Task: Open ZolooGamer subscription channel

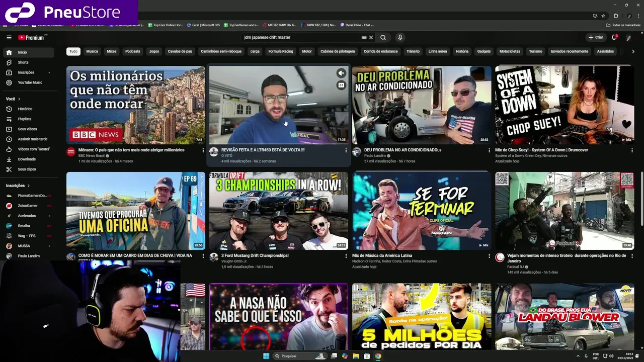Action: [x=28, y=206]
